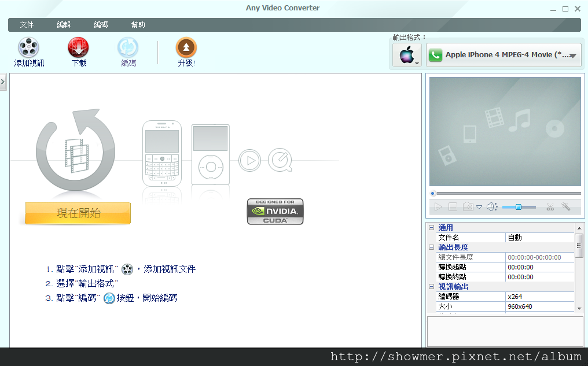Open the video effects wand tool
Viewport: 588px width, 366px height.
[565, 206]
